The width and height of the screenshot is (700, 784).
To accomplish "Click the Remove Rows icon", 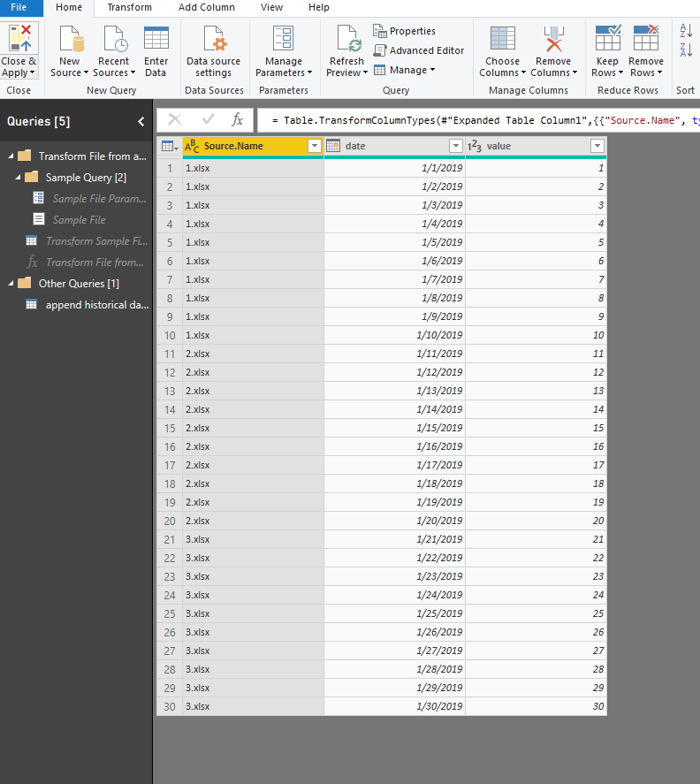I will point(646,37).
